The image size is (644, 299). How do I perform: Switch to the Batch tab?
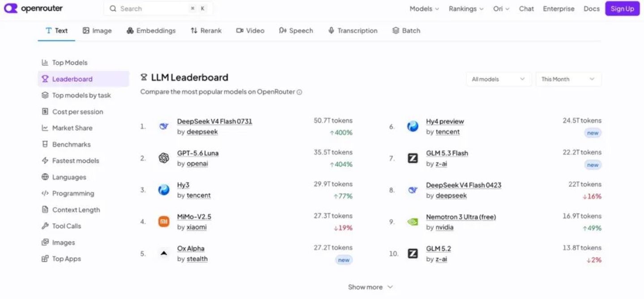(x=406, y=30)
